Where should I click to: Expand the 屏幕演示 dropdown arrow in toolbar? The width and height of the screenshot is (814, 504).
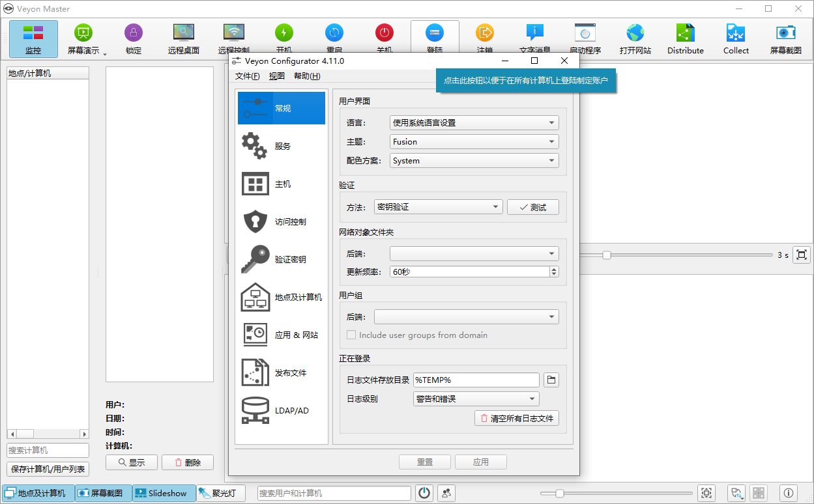[104, 54]
